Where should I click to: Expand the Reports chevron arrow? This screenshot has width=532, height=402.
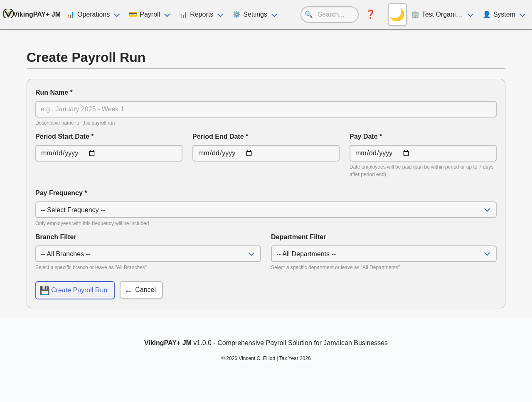(x=220, y=15)
